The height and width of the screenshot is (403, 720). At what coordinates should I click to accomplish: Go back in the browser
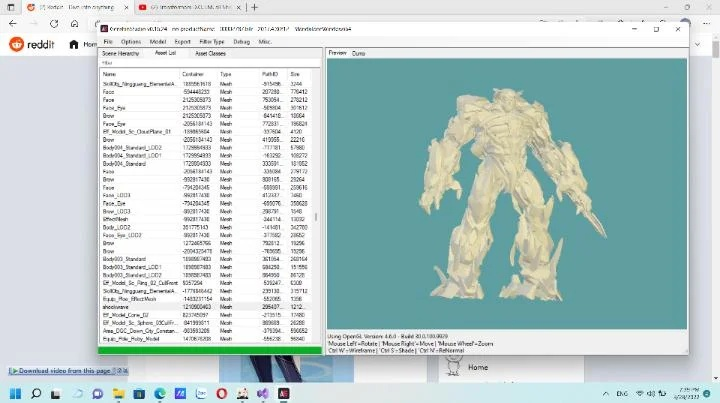pyautogui.click(x=13, y=23)
